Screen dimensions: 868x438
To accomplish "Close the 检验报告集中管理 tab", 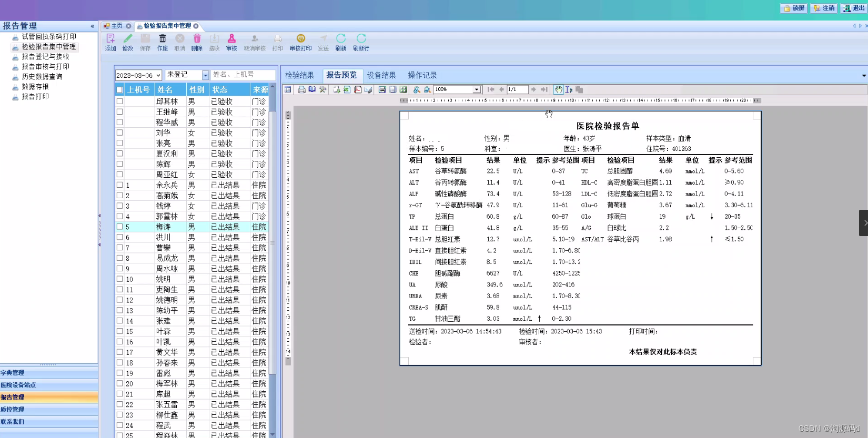I will pyautogui.click(x=196, y=26).
